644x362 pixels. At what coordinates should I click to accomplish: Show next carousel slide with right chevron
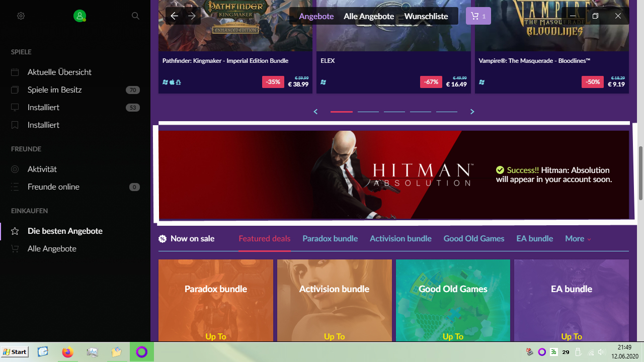tap(472, 112)
